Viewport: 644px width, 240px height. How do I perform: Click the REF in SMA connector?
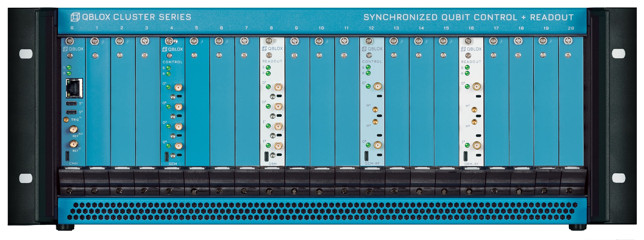click(74, 144)
